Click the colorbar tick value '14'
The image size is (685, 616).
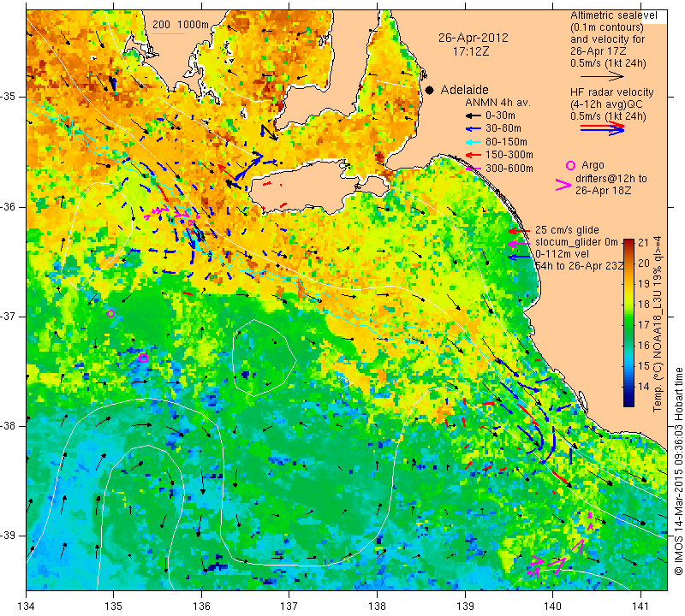(x=644, y=387)
